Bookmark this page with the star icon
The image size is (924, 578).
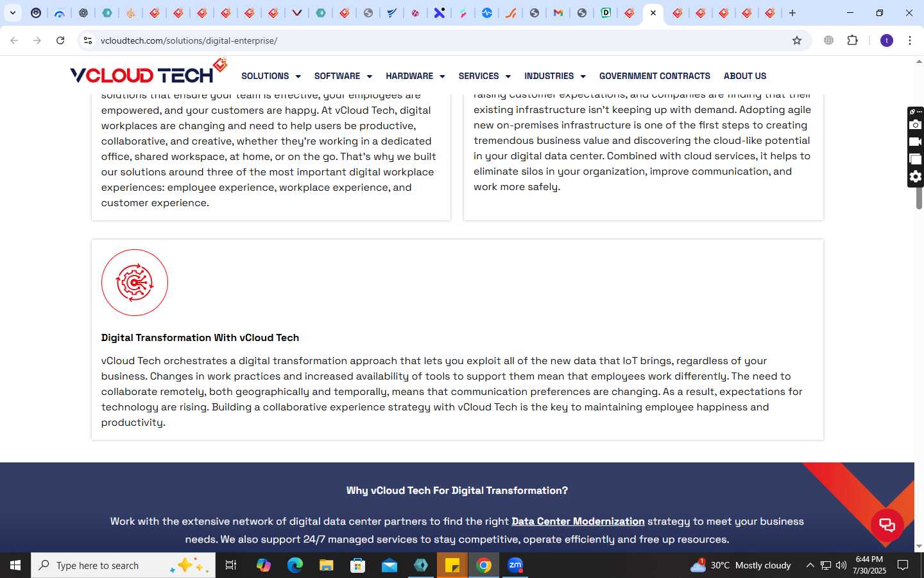797,40
